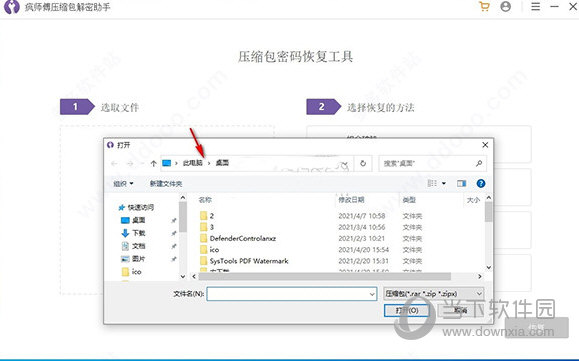The image size is (579, 361).
Task: Open the shopping cart icon in title bar
Action: tap(484, 7)
